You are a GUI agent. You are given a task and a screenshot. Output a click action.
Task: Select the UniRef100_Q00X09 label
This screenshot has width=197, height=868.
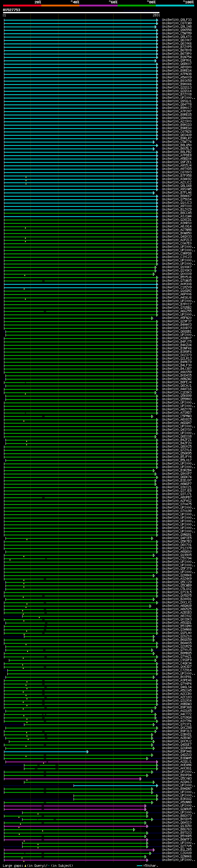coord(177,274)
